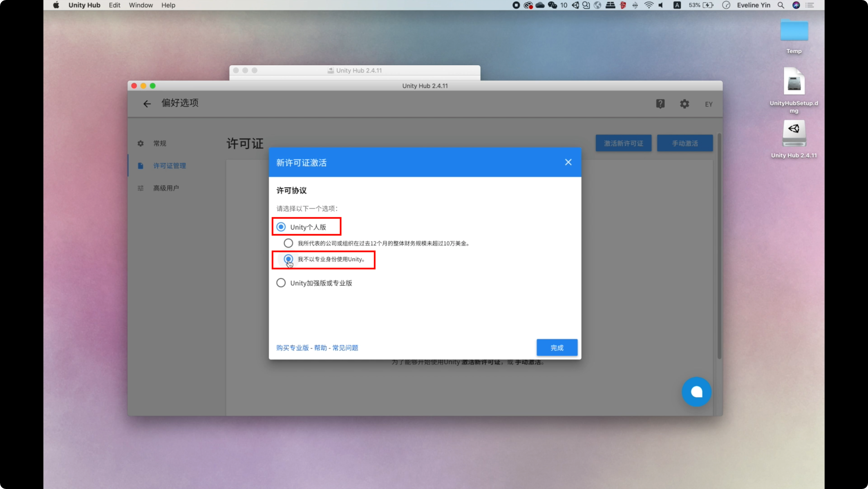Open the 常规 settings section in sidebar
Image resolution: width=868 pixels, height=489 pixels.
[159, 143]
